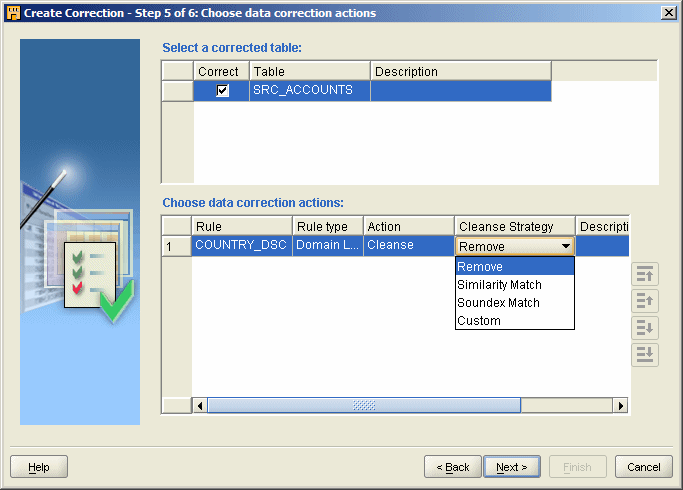683x490 pixels.
Task: Proceed with the Next > button
Action: [512, 467]
